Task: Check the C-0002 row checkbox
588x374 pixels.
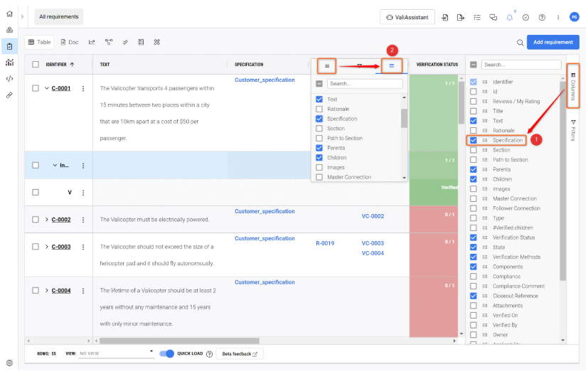Action: pyautogui.click(x=36, y=220)
